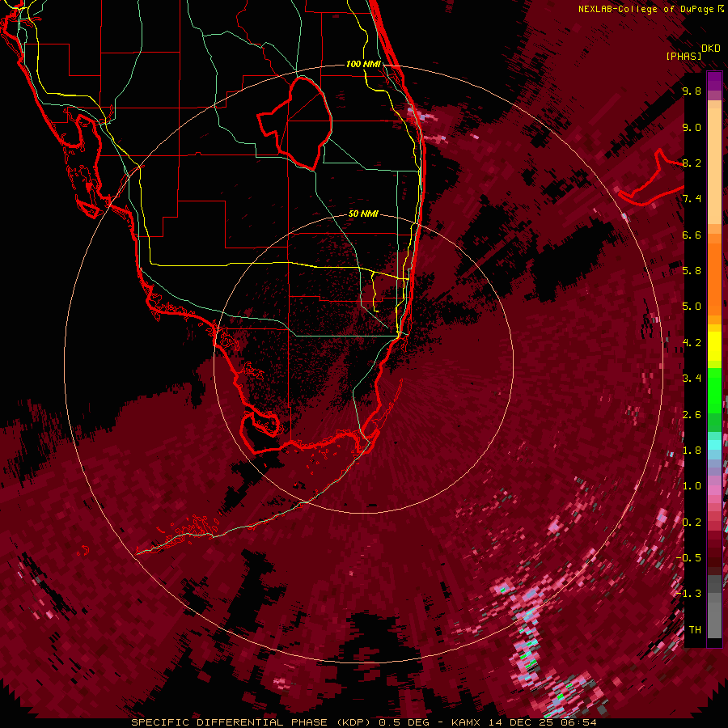The height and width of the screenshot is (728, 728).
Task: Click the Lake Okeechobee outline on the map
Action: (x=296, y=124)
